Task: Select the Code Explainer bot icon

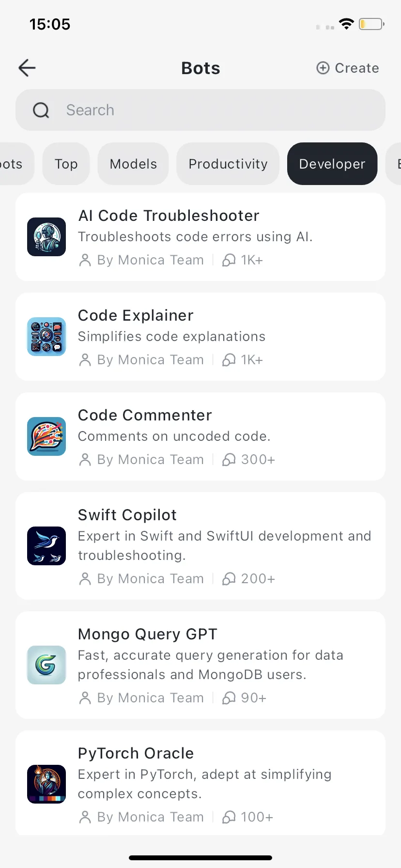Action: tap(46, 337)
